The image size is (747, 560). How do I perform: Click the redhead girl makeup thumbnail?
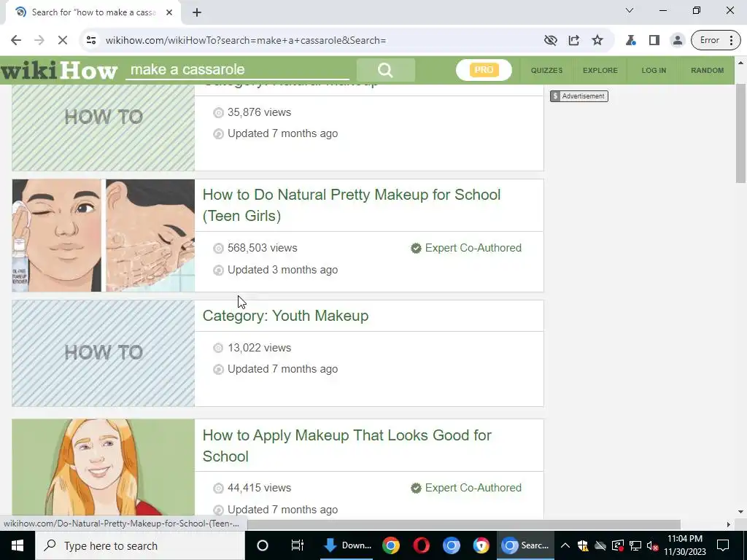coord(104,467)
